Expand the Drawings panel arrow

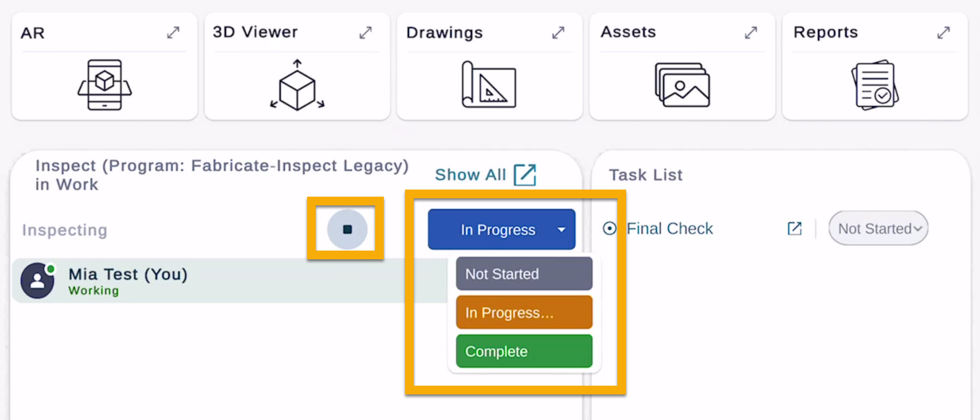click(558, 33)
